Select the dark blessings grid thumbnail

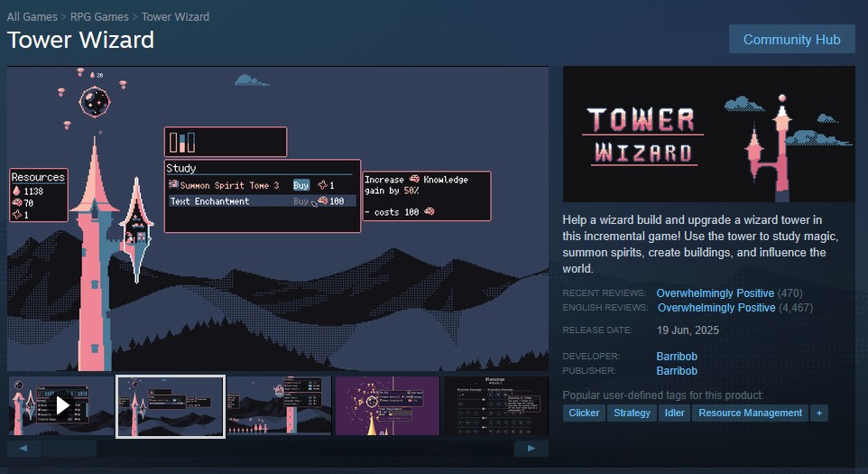(x=496, y=406)
